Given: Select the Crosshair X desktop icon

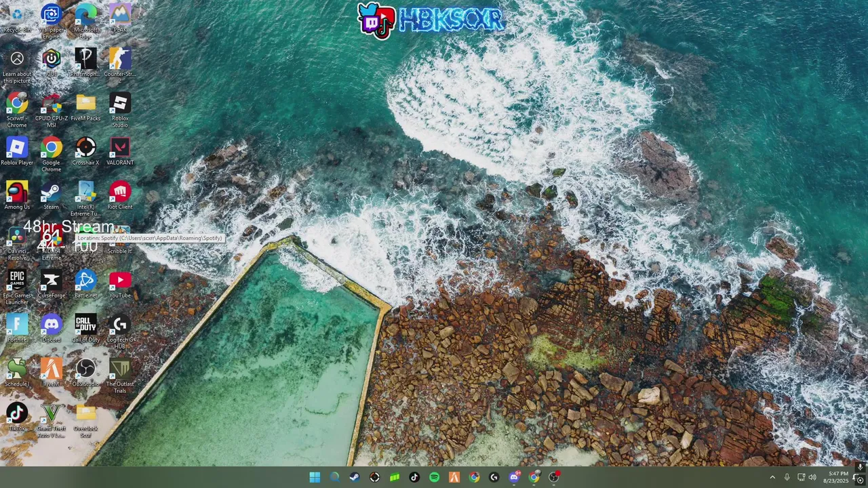Looking at the screenshot, I should (x=85, y=151).
